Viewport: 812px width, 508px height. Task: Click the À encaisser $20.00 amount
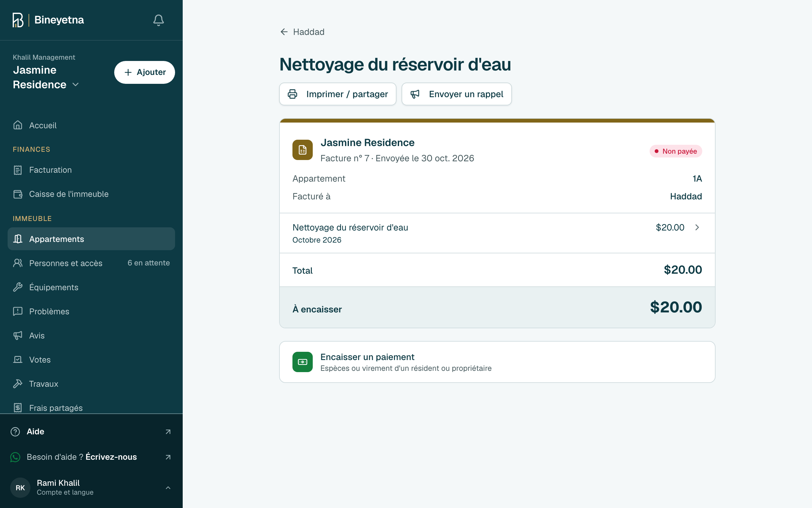click(x=676, y=307)
